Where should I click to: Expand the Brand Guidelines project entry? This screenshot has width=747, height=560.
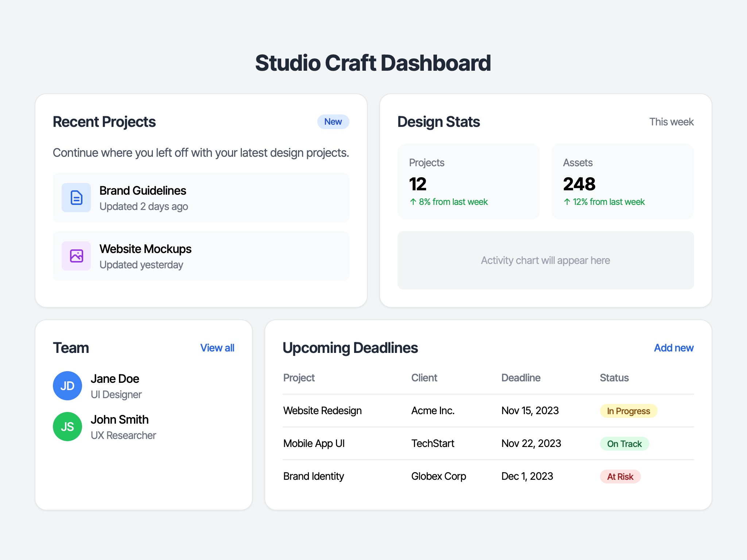point(201,197)
